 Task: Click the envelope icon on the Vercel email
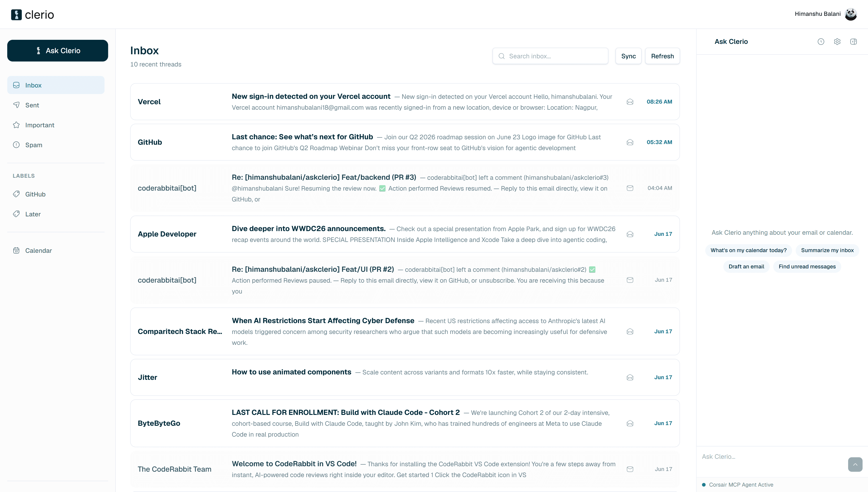(x=630, y=102)
